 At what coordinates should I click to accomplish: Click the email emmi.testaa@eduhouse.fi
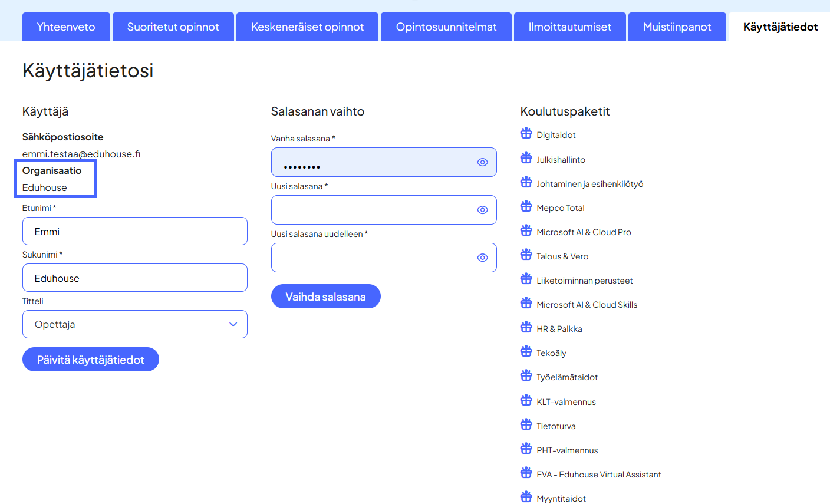click(x=81, y=154)
